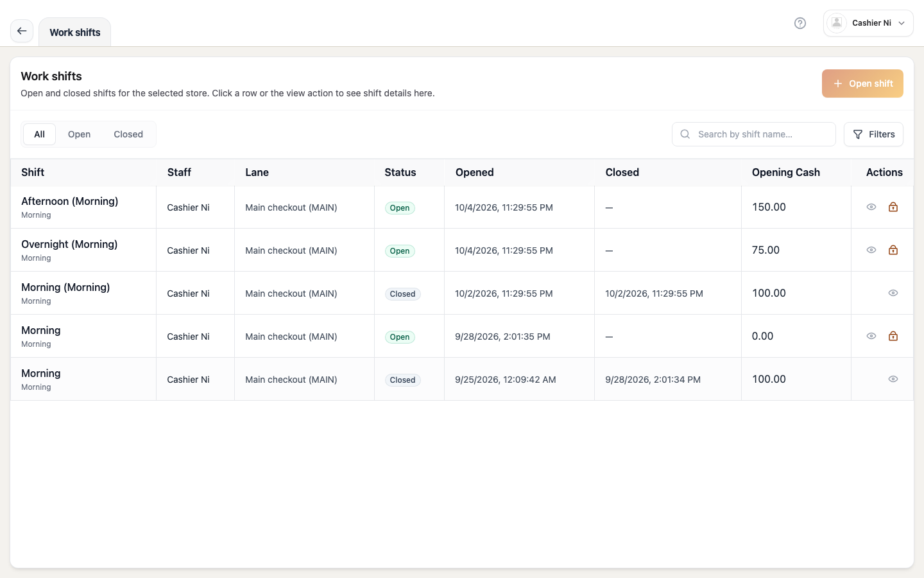View details of Afternoon (Morning) shift
Screen dimensions: 924x578
(871, 207)
